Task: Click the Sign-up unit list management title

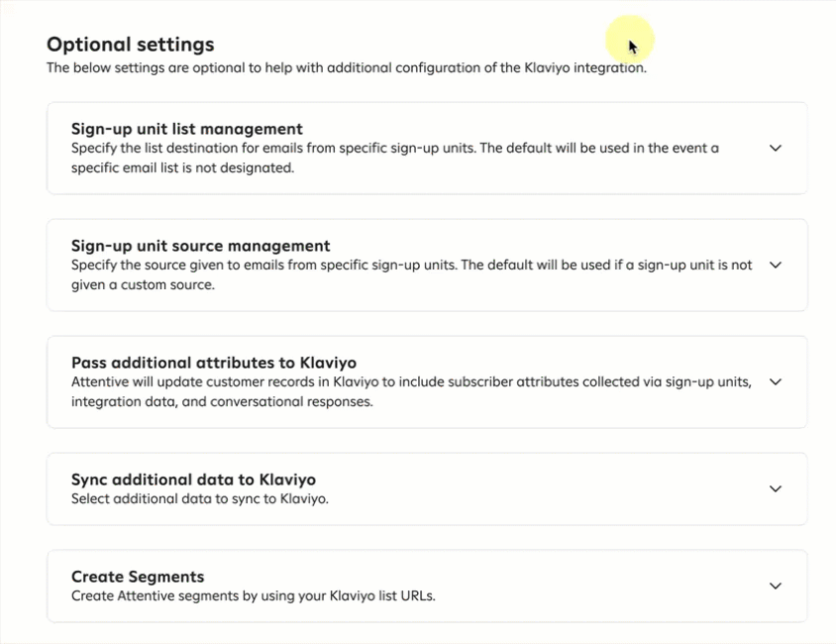Action: [186, 129]
